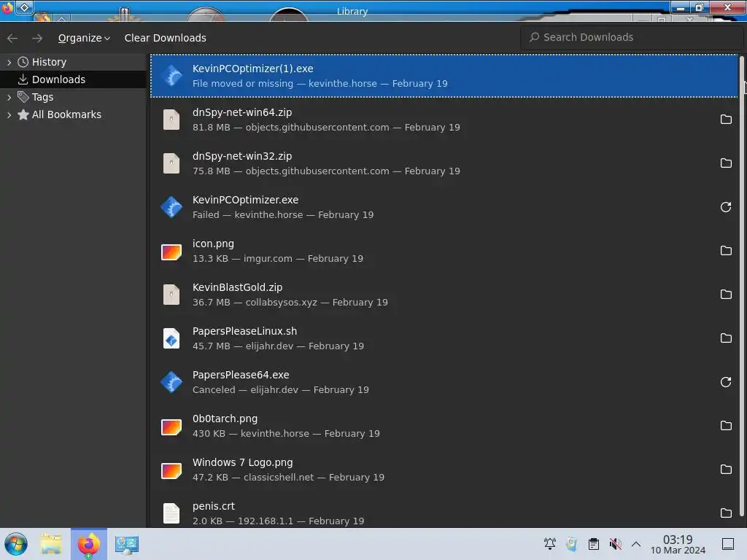Select Tags in the sidebar
This screenshot has height=560, width=747.
pyautogui.click(x=43, y=97)
